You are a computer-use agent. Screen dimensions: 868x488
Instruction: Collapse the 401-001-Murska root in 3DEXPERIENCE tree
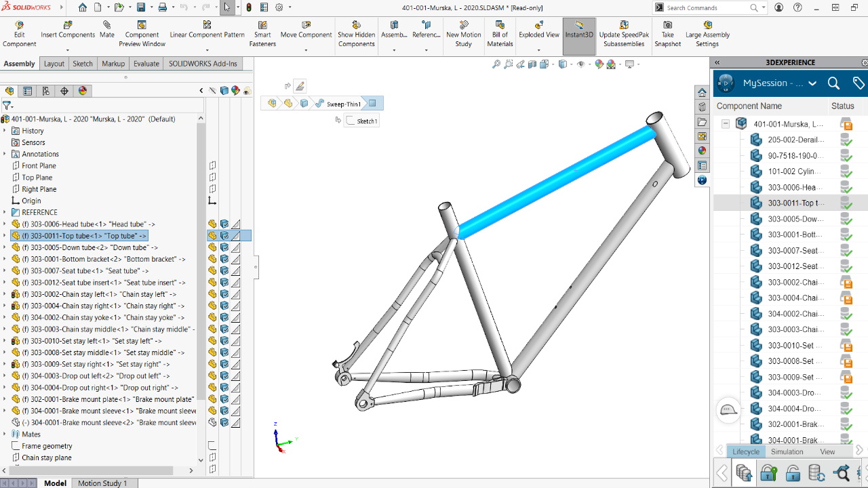tap(726, 124)
